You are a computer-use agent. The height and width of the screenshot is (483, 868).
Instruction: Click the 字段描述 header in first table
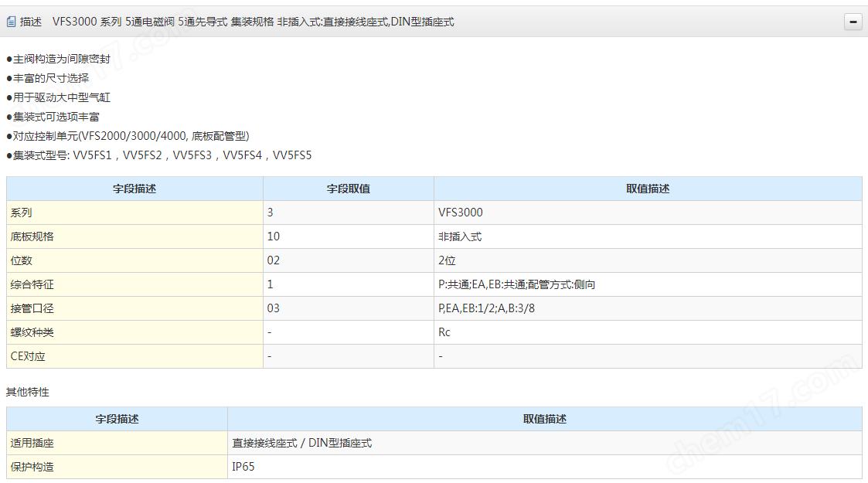click(x=134, y=189)
